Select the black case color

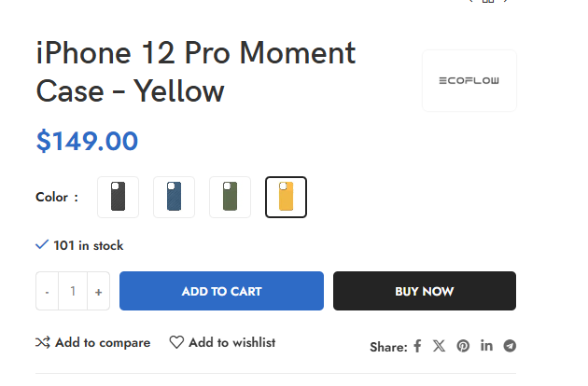click(x=119, y=197)
